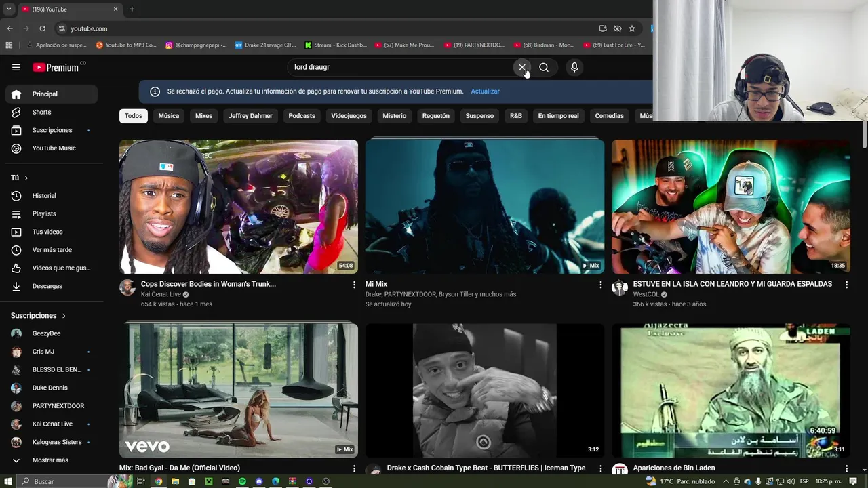Open options menu for 'Mi Mix'
The image size is (868, 488).
[600, 285]
